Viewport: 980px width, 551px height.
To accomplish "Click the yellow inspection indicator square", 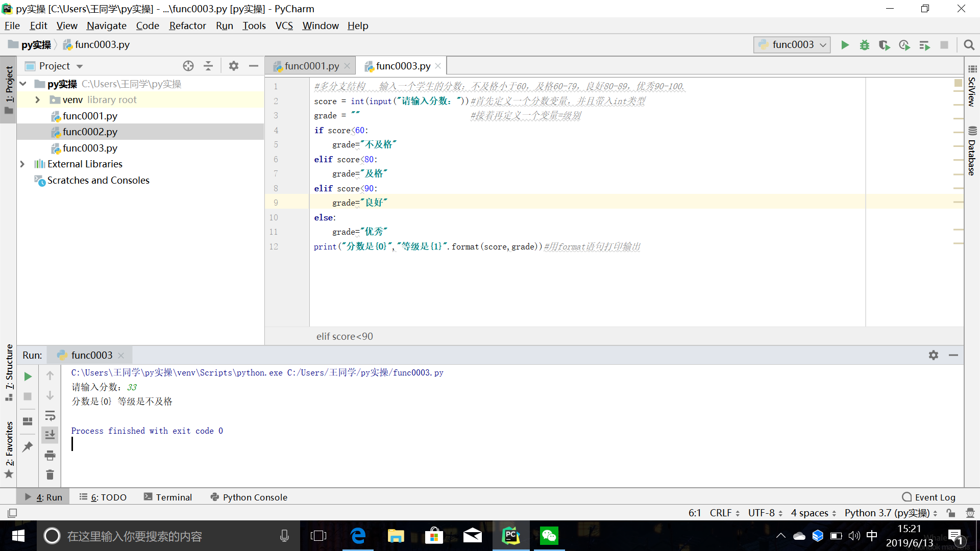I will (x=958, y=83).
